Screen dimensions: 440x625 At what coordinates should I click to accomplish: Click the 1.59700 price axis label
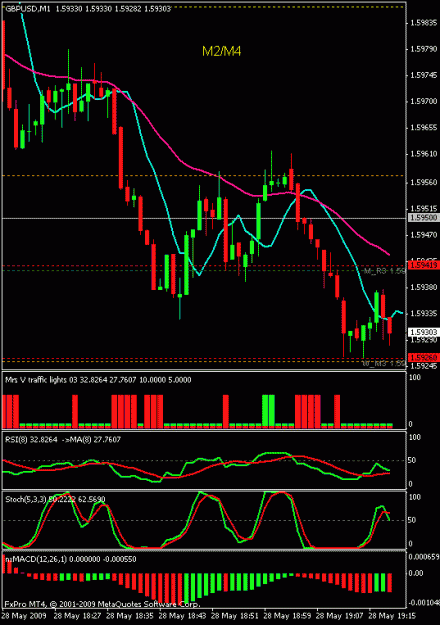coord(424,102)
